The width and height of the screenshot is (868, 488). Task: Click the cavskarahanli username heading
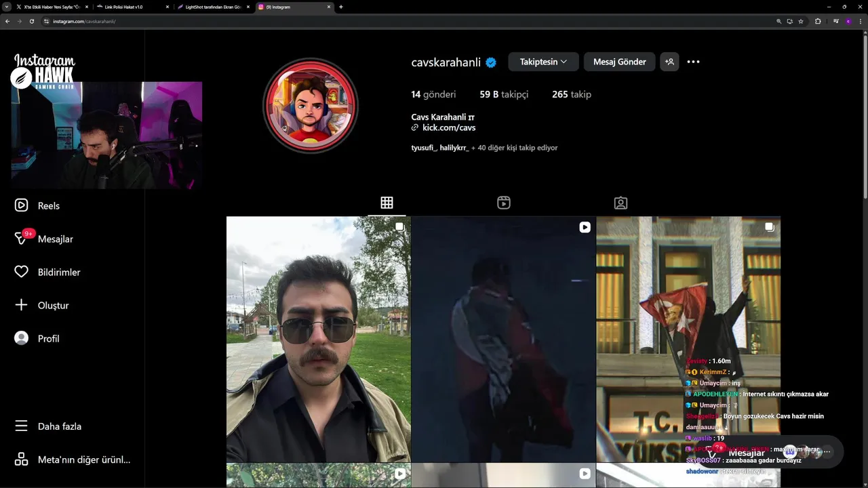pyautogui.click(x=446, y=62)
